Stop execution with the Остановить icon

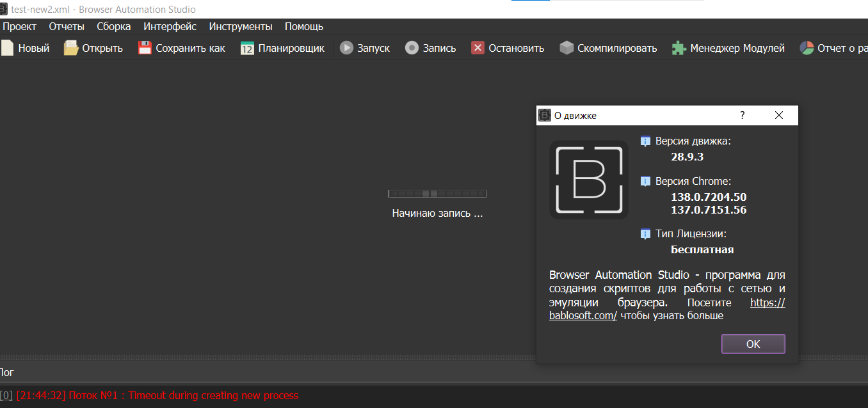pos(477,47)
